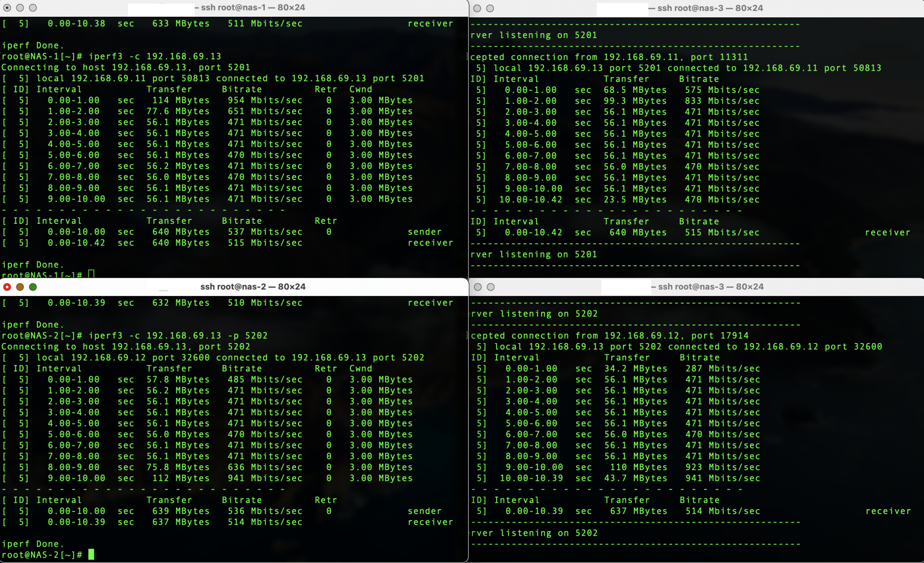Click the nas-1 window's first gray button
The width and height of the screenshot is (924, 563).
coord(7,8)
